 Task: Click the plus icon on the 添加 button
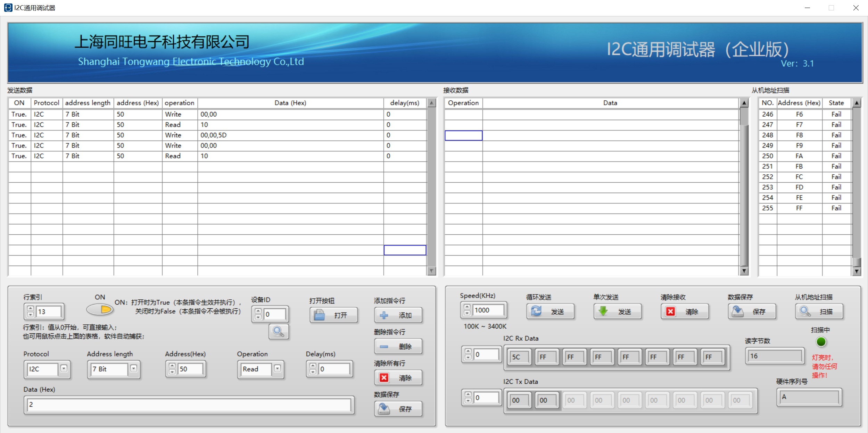point(384,315)
